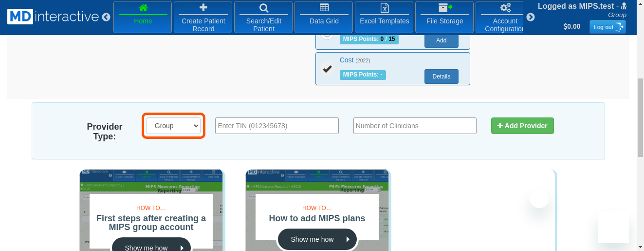
Task: Open Create Patient Record plus icon
Action: click(203, 8)
